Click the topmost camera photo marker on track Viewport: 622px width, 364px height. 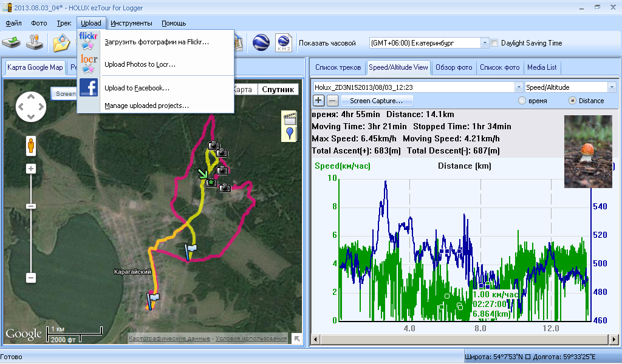click(214, 146)
